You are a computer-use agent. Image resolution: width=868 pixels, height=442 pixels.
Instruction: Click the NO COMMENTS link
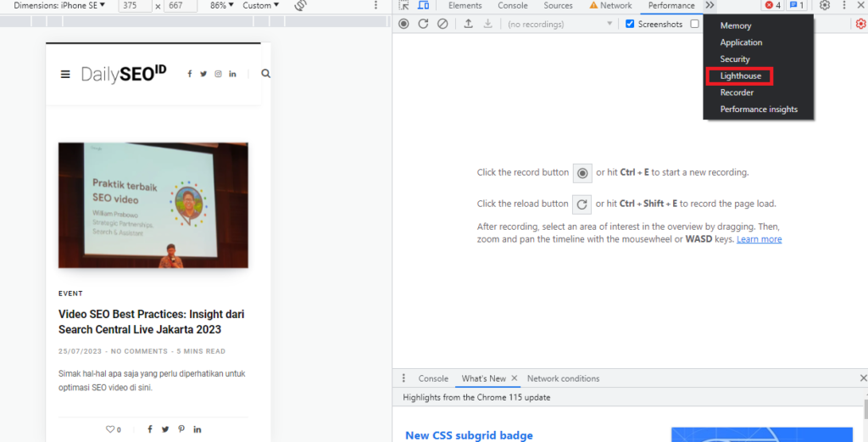pos(139,351)
